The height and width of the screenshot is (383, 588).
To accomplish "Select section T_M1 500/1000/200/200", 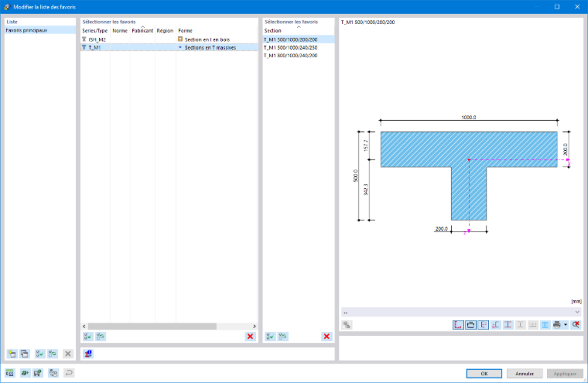I will click(299, 39).
